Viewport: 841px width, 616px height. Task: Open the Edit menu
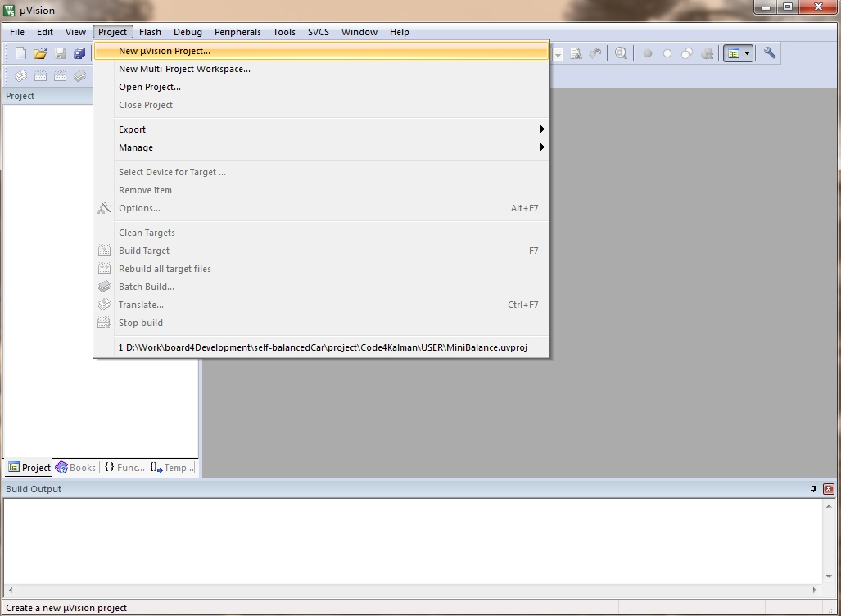tap(44, 32)
